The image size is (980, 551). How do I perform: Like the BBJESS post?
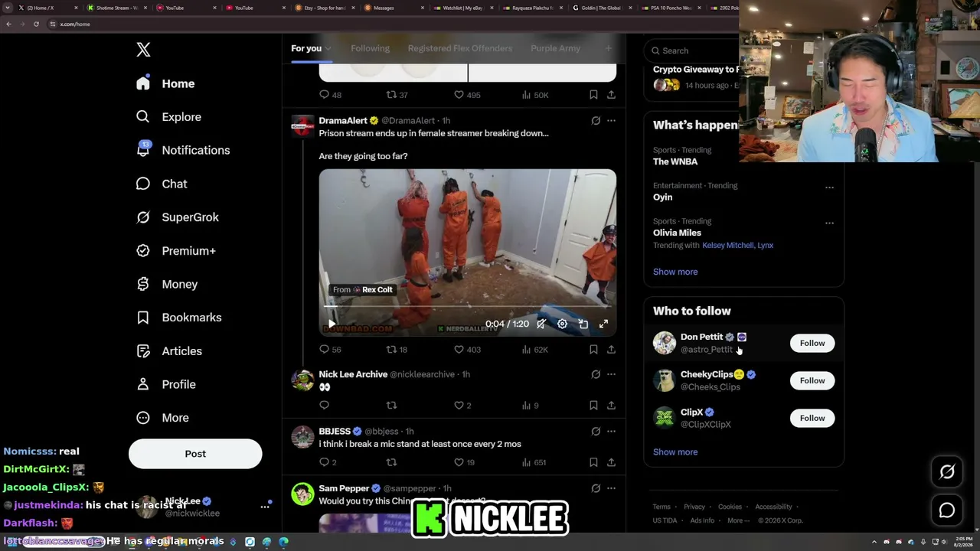(x=459, y=462)
